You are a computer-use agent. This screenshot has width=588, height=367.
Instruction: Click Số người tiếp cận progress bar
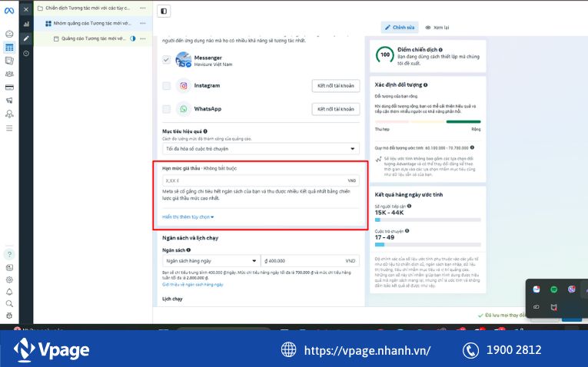(x=427, y=220)
